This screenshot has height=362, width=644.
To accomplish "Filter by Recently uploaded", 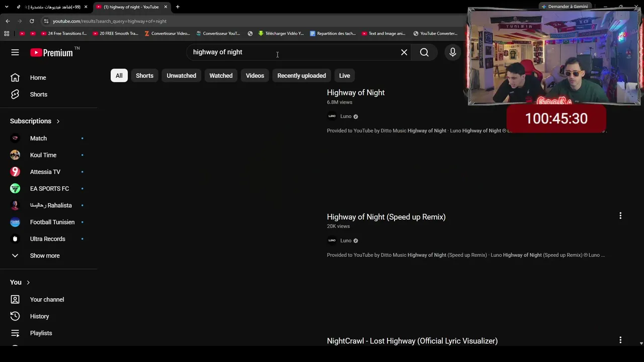I will tap(301, 75).
